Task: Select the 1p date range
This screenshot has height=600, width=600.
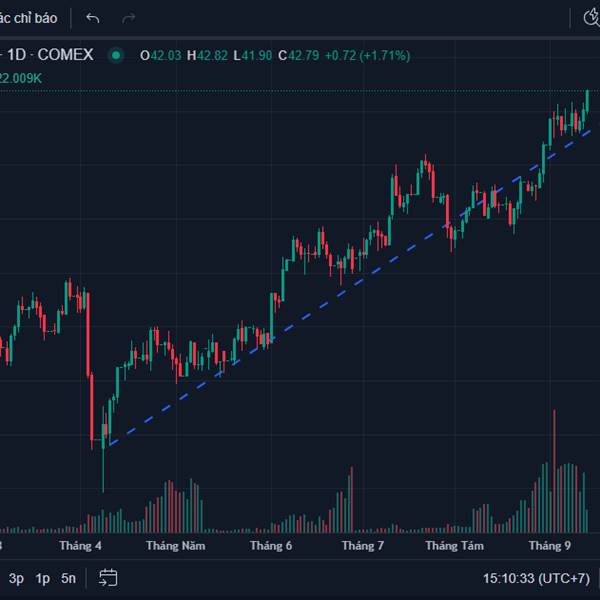Action: click(42, 578)
